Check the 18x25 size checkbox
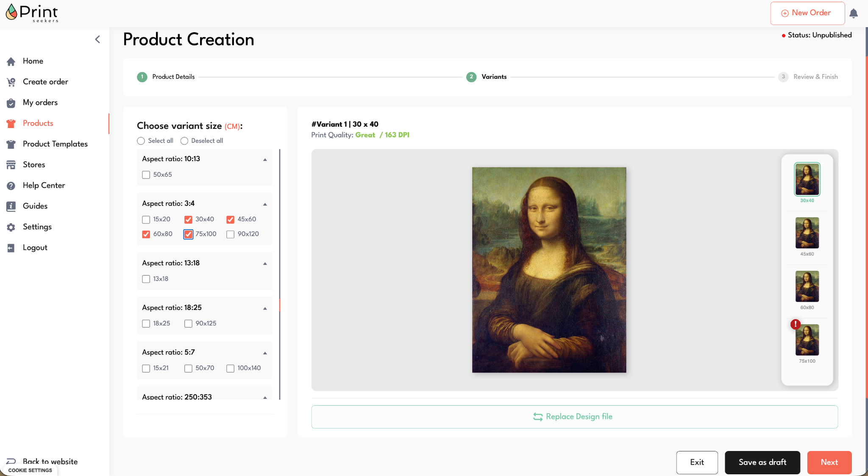This screenshot has height=476, width=868. point(146,324)
